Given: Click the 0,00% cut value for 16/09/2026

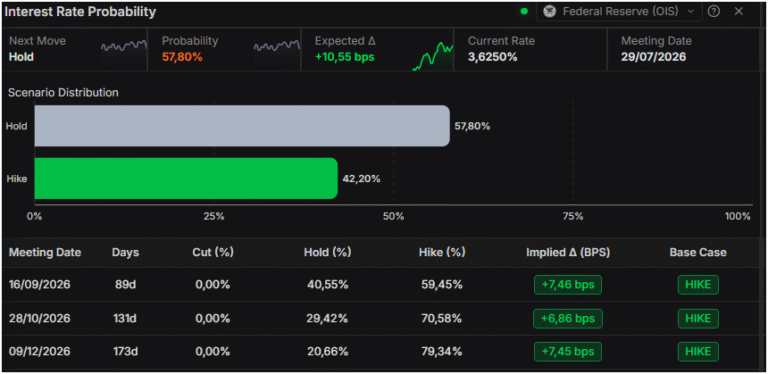Looking at the screenshot, I should (213, 285).
